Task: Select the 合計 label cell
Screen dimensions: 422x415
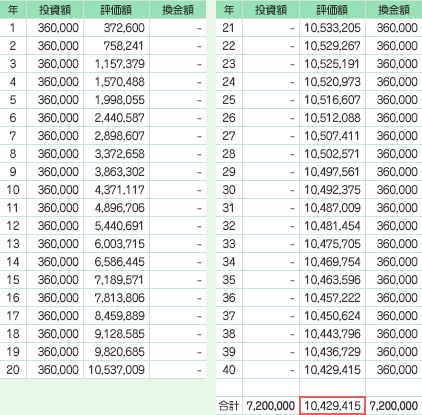Action: 229,406
